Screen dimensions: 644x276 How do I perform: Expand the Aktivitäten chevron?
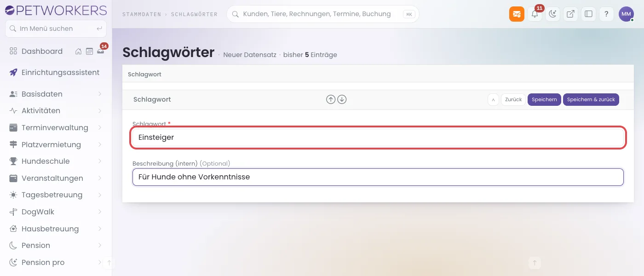click(100, 110)
